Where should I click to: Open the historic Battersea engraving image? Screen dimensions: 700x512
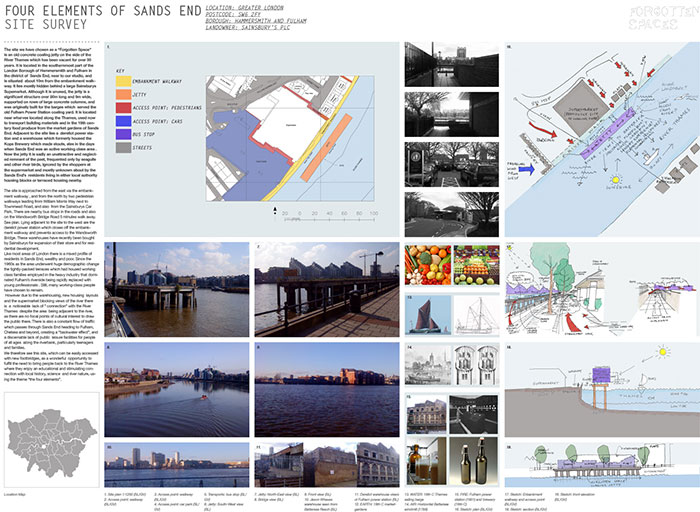428,365
